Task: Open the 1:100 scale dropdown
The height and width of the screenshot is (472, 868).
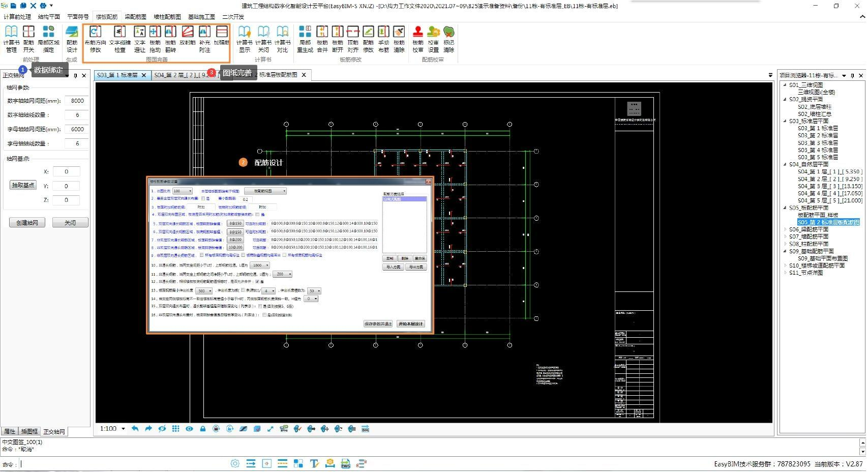Action: point(123,429)
